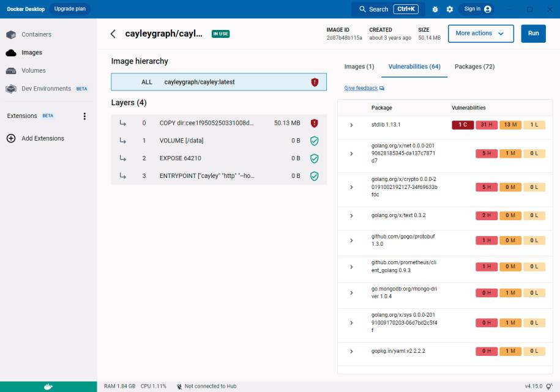Expand prometheus client_golang row
Image resolution: width=560 pixels, height=392 pixels.
351,267
